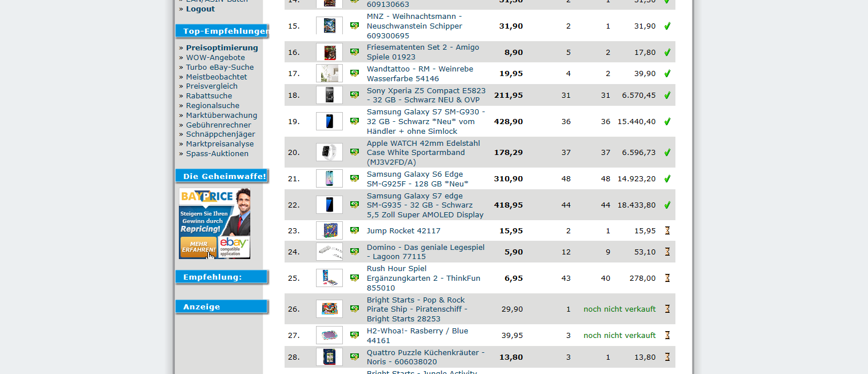The width and height of the screenshot is (868, 374).
Task: Click the hourglass icon in the Quattro Puzzle row
Action: click(x=667, y=357)
